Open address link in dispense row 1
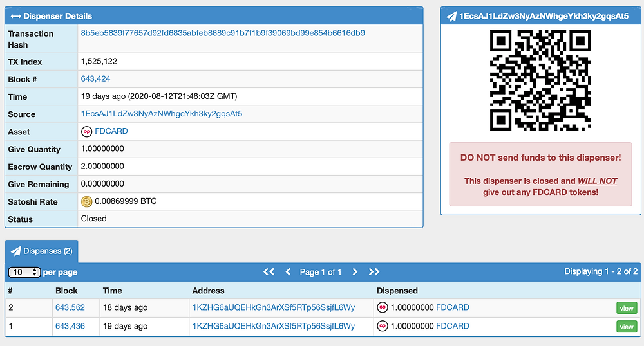The width and height of the screenshot is (644, 346). (274, 326)
